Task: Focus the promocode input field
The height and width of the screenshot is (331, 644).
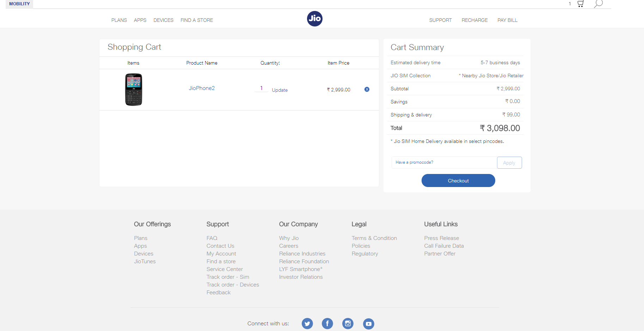Action: [444, 162]
